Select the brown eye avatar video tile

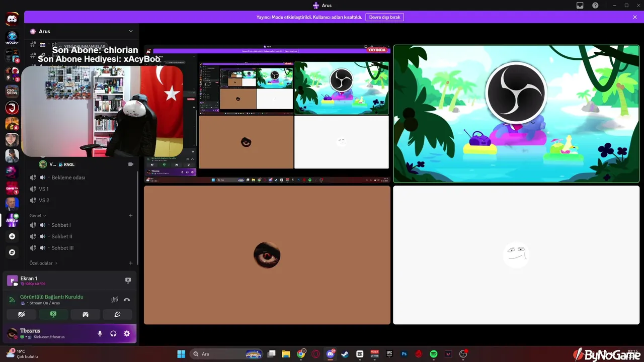tap(267, 255)
